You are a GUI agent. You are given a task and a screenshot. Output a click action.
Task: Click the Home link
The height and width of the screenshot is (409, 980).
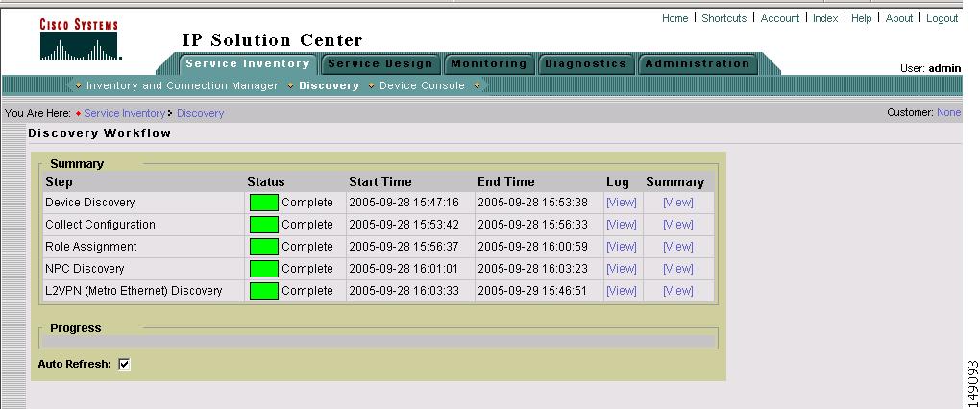coord(675,19)
